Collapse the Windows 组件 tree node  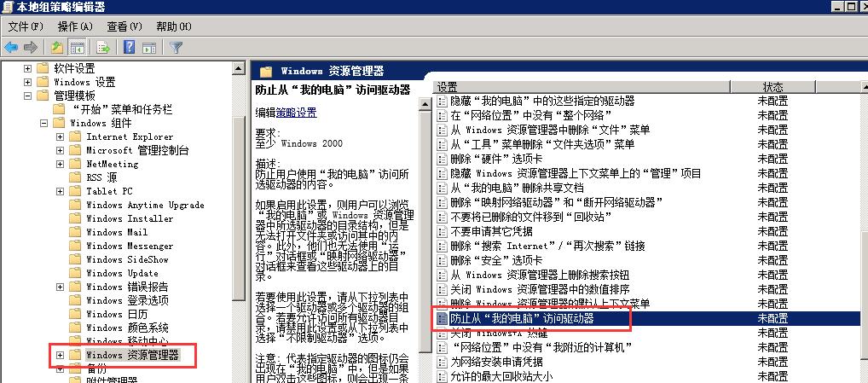pyautogui.click(x=44, y=123)
